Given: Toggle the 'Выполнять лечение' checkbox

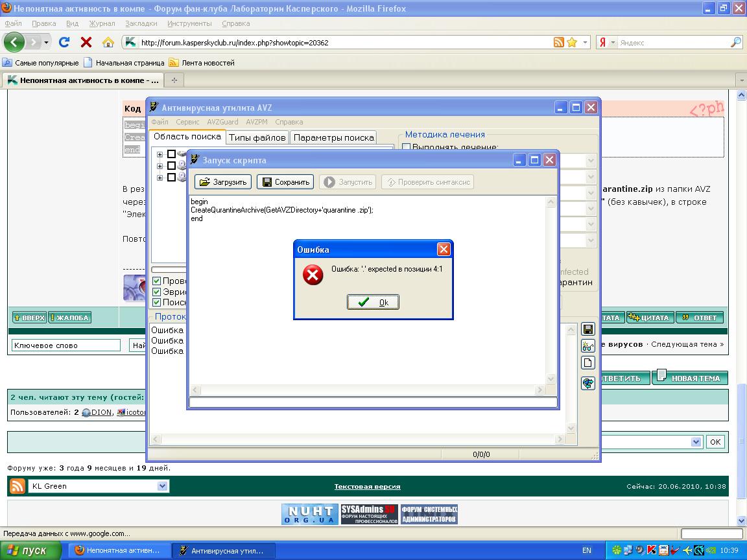Looking at the screenshot, I should tap(407, 147).
